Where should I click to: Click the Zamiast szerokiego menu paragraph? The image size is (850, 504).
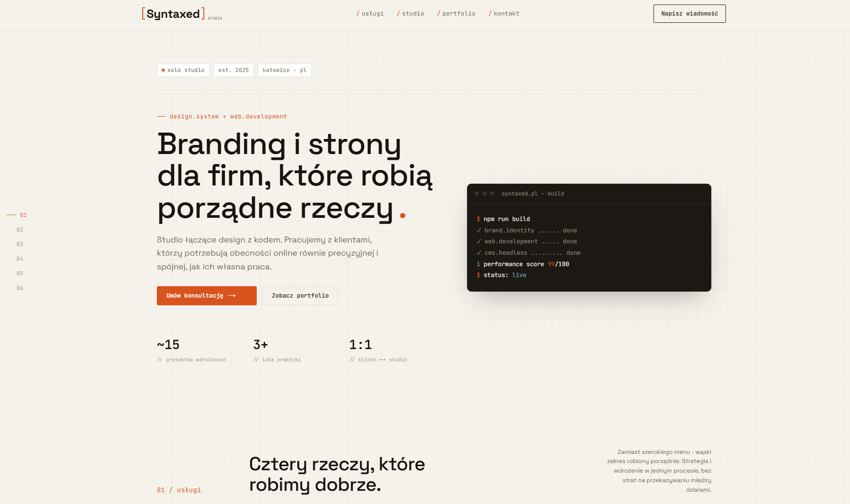tap(659, 471)
